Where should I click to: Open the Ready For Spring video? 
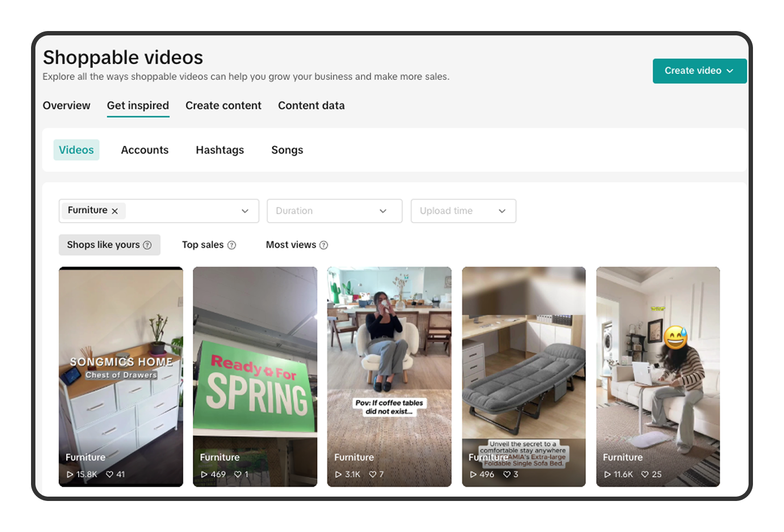pyautogui.click(x=255, y=377)
